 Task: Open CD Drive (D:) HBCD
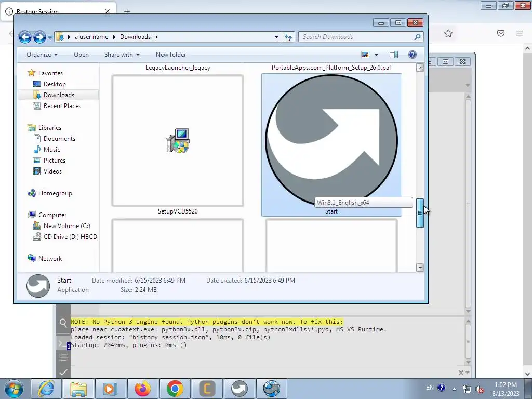click(71, 237)
